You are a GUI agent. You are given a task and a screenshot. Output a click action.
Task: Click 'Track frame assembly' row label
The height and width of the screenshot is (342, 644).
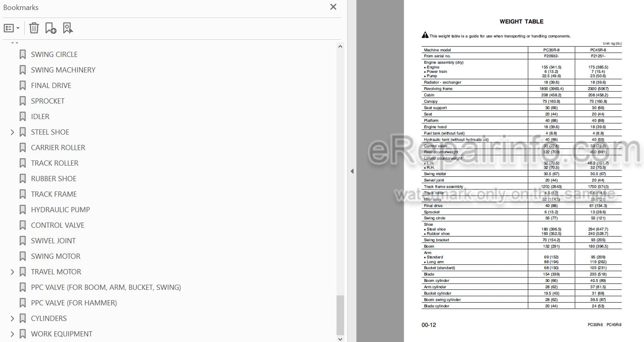pos(443,187)
